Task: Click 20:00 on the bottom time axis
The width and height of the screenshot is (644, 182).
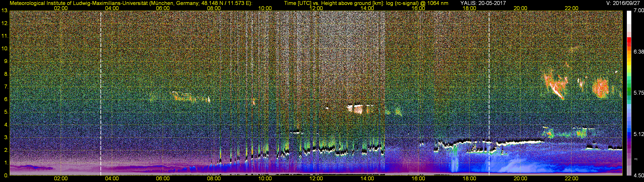Action: 521,179
